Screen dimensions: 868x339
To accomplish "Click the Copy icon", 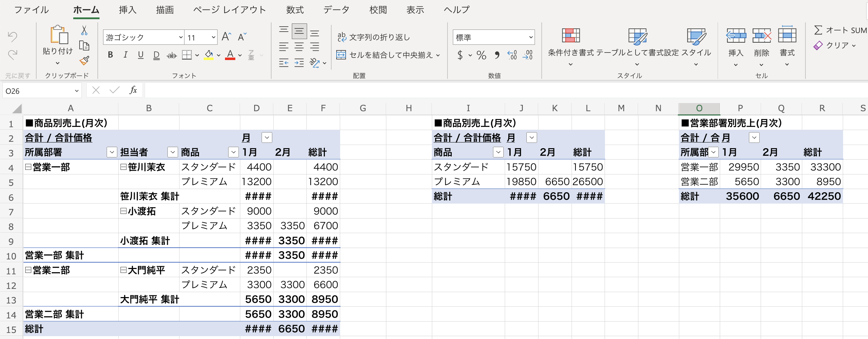I will [x=84, y=46].
